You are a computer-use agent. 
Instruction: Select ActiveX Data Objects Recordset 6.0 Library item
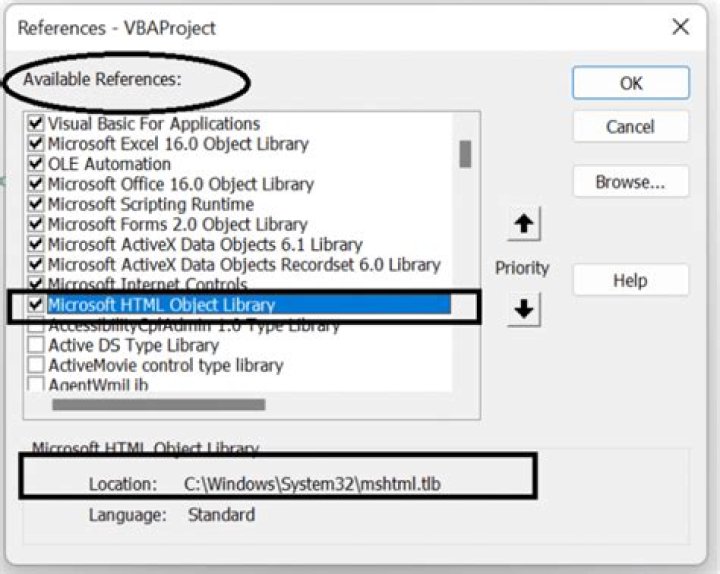244,265
